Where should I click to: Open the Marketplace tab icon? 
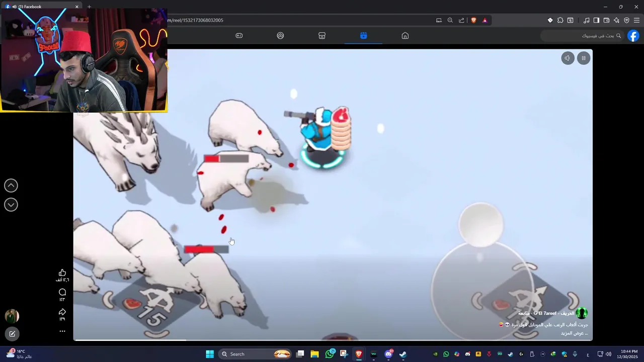322,36
